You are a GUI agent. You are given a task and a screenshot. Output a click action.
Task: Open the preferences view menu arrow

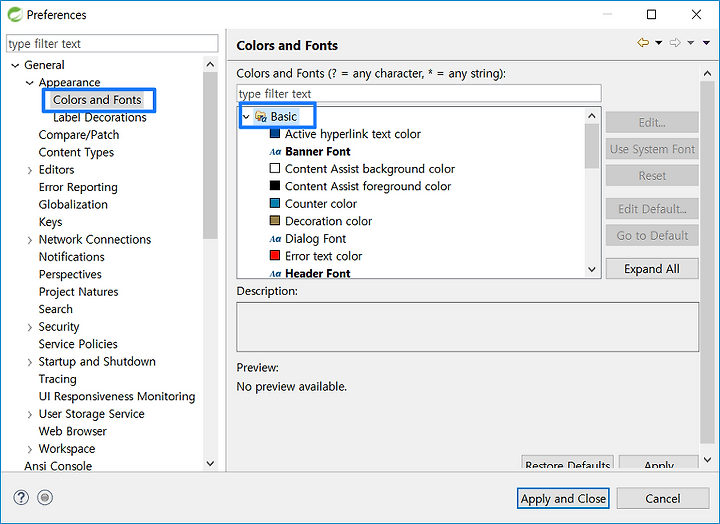[x=706, y=43]
